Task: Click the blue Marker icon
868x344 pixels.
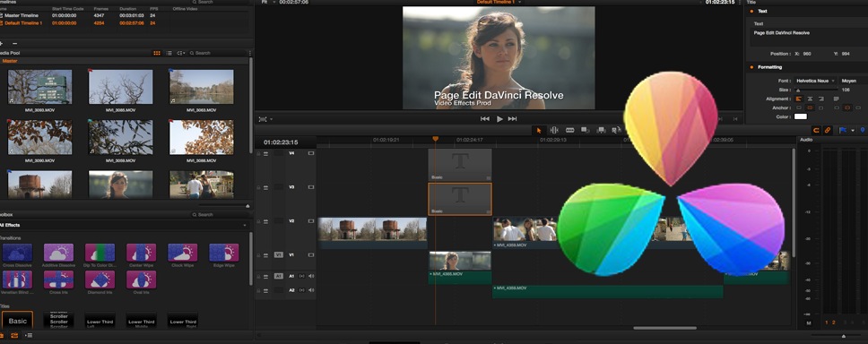Action: [x=863, y=131]
